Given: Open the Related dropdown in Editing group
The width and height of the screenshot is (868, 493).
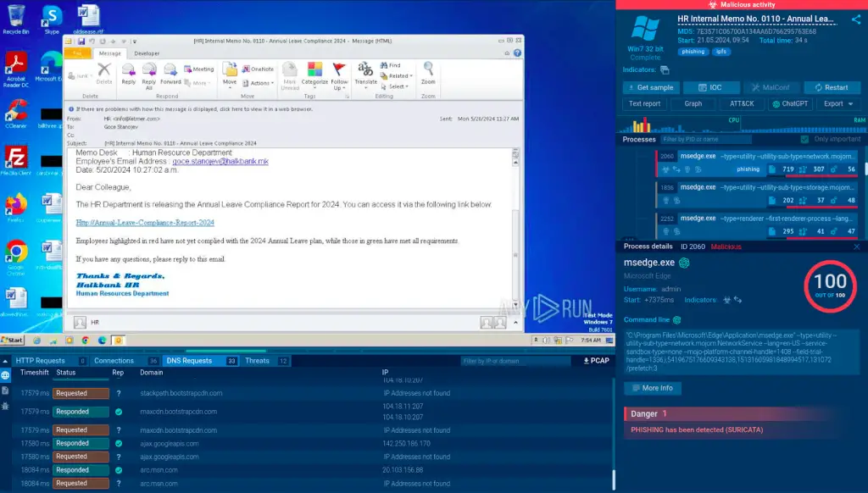Looking at the screenshot, I should [x=397, y=75].
